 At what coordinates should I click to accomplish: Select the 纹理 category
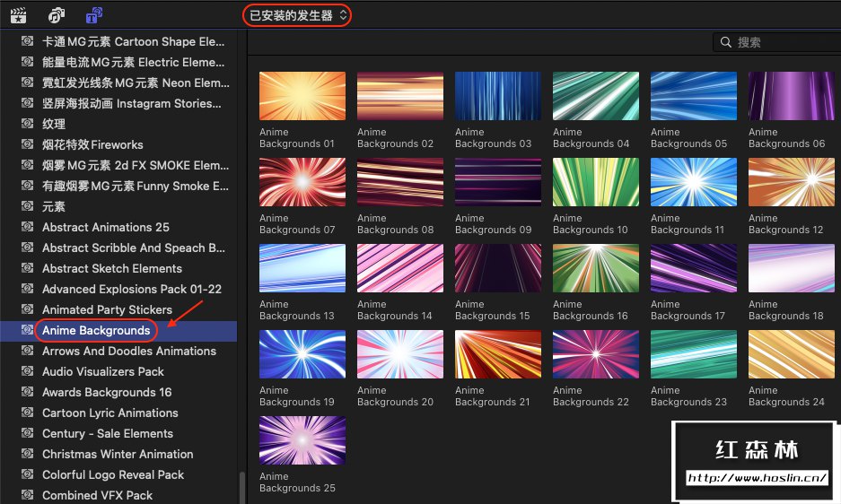coord(118,124)
